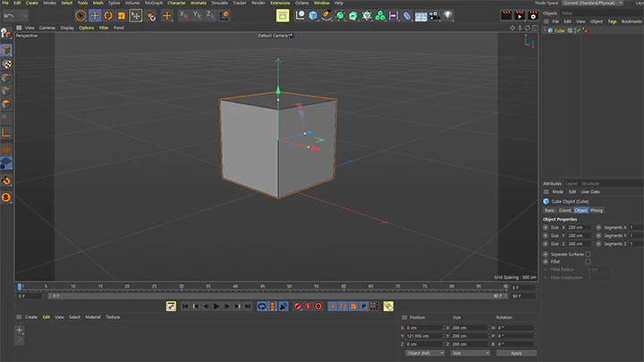
Task: Open Material manager Create menu
Action: point(31,316)
